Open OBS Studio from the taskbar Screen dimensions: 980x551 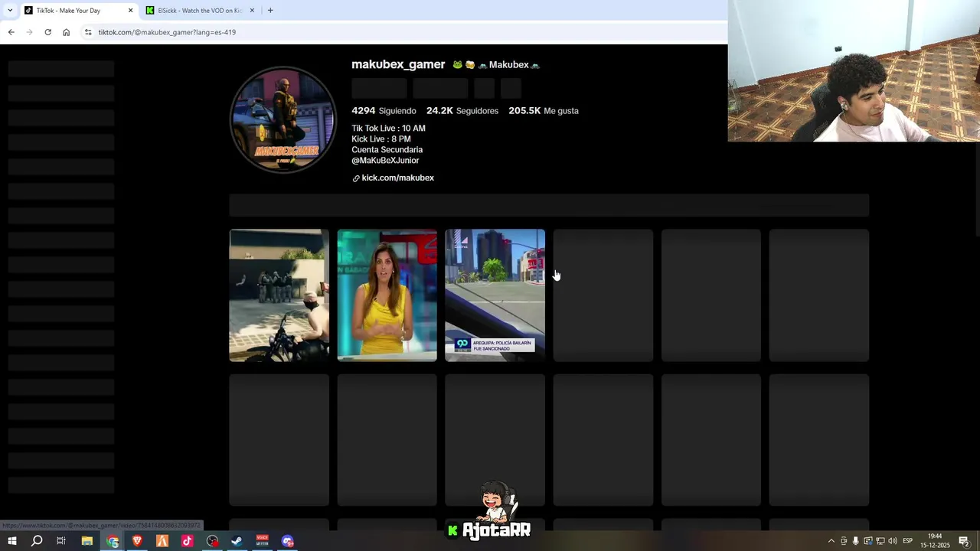click(212, 541)
